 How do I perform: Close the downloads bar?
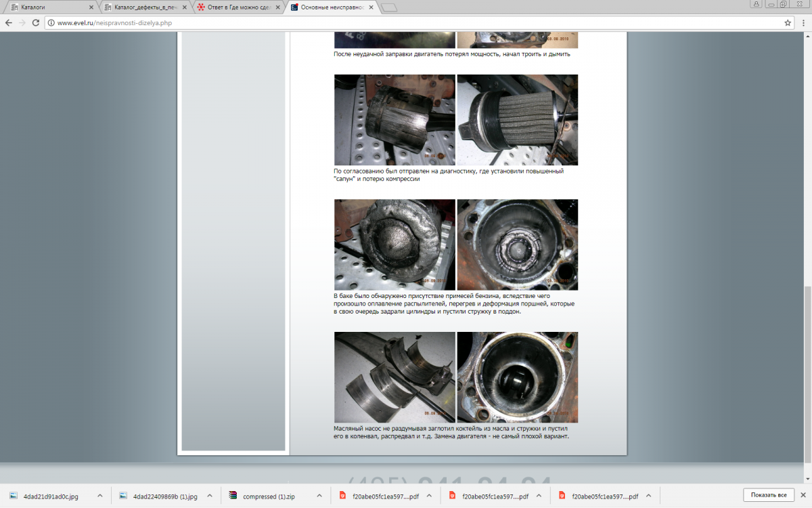pyautogui.click(x=803, y=495)
